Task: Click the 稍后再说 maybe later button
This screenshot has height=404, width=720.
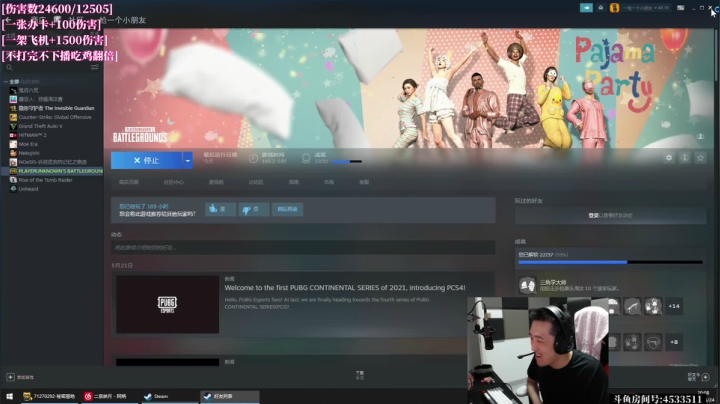Action: coord(287,209)
